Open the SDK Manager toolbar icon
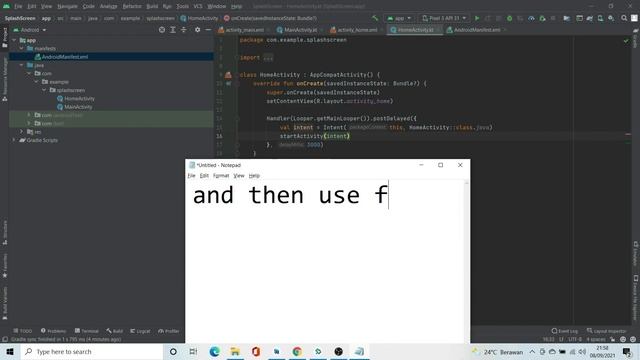This screenshot has height=360, width=640. click(611, 18)
